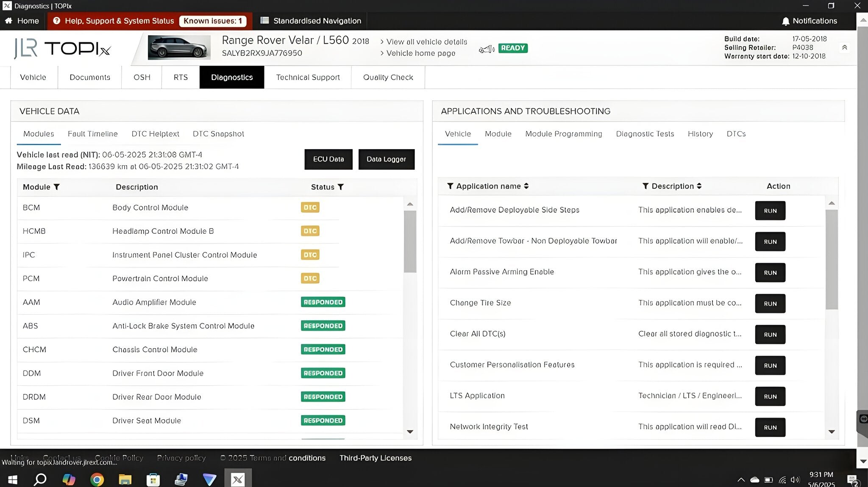The image size is (868, 487).
Task: Click the ECU Data button
Action: 328,159
